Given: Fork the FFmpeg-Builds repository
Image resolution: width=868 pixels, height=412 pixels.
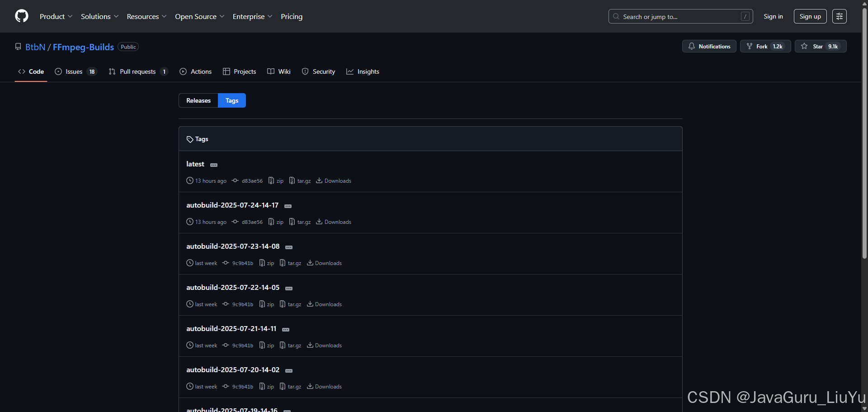Looking at the screenshot, I should pos(765,46).
